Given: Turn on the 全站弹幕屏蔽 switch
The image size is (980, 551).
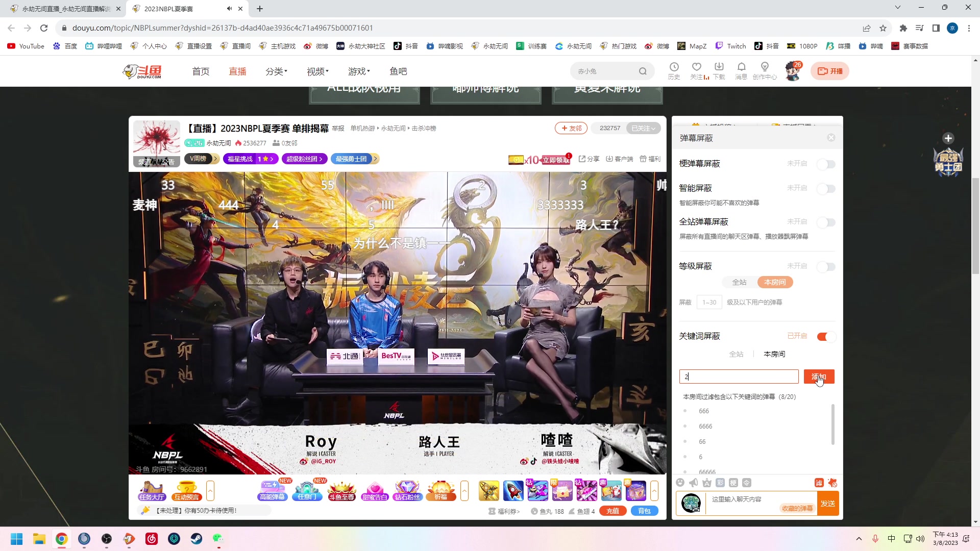Looking at the screenshot, I should (826, 222).
